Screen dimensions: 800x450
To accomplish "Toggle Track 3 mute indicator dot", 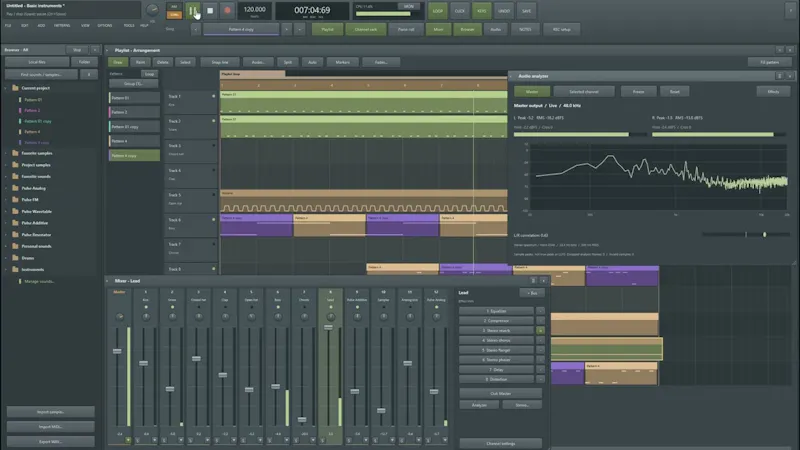I will [214, 145].
